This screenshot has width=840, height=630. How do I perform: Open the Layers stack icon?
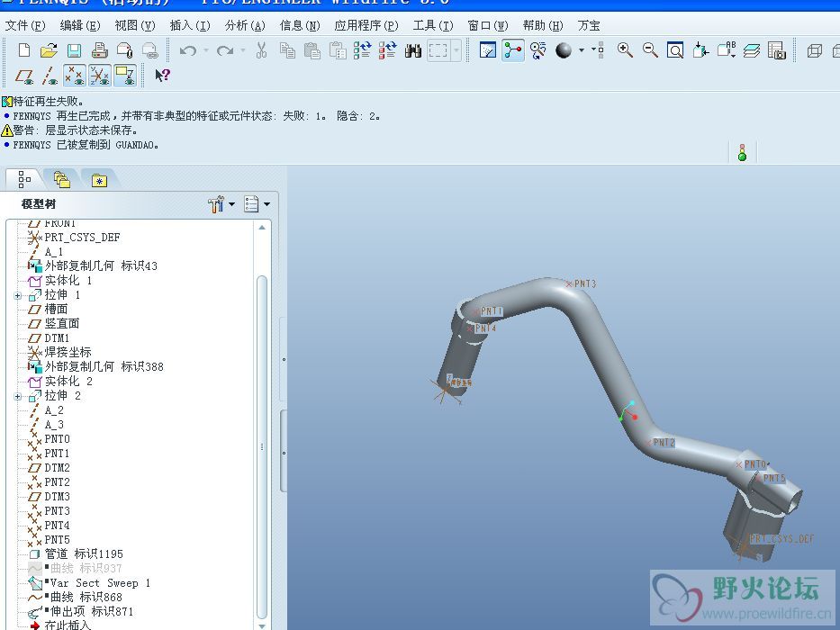tap(752, 50)
